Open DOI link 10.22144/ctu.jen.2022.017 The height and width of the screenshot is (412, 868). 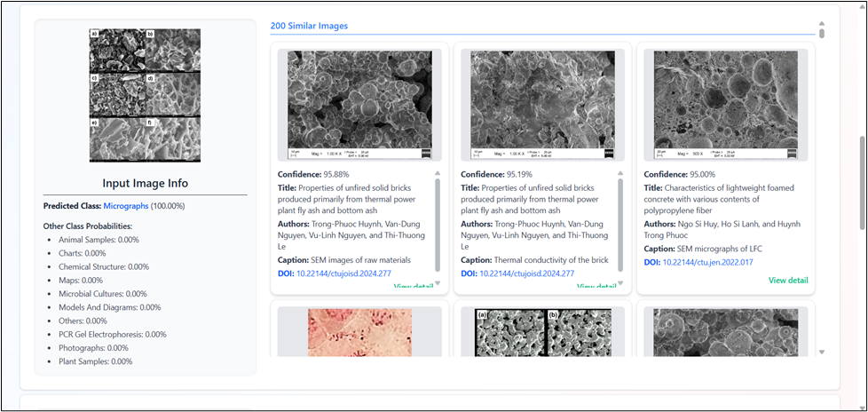[708, 263]
